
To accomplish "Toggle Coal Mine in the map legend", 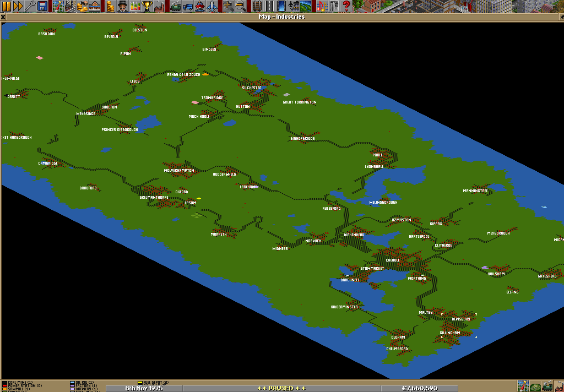I will 17,383.
